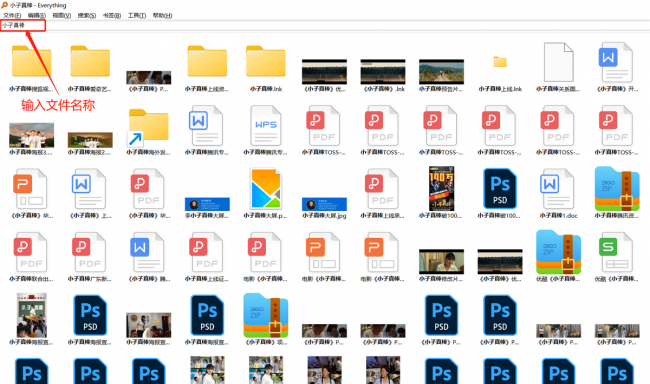Screen dimensions: 650x384
Task: Select the large 小子真棒.lnk folder
Action: 266,61
